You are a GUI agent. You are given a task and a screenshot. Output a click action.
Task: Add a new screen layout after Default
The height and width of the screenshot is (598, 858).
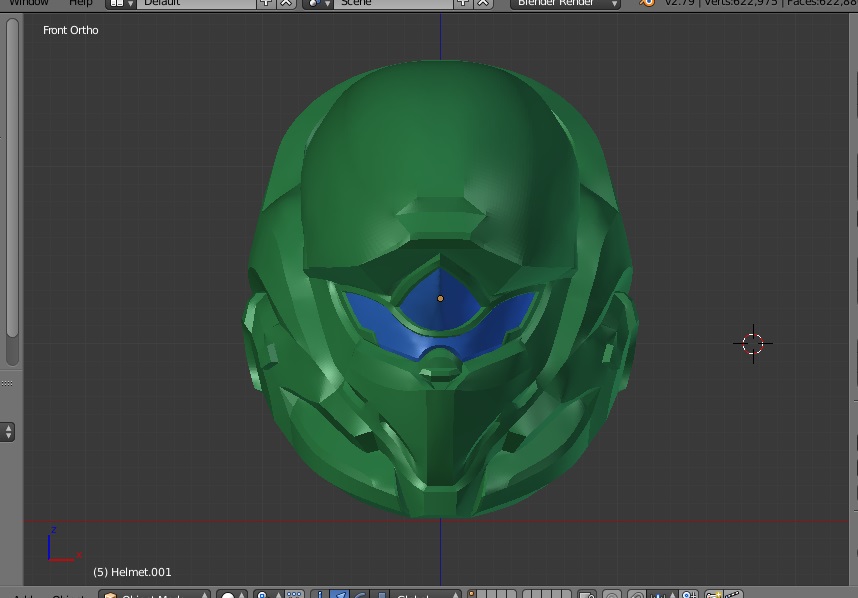point(266,3)
